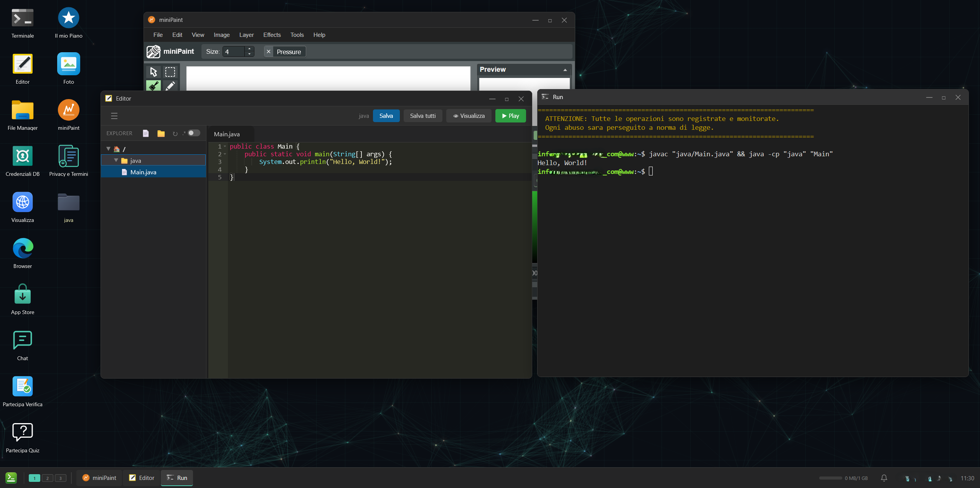Select the pointer tool in miniPaint
This screenshot has height=488, width=980.
(153, 72)
